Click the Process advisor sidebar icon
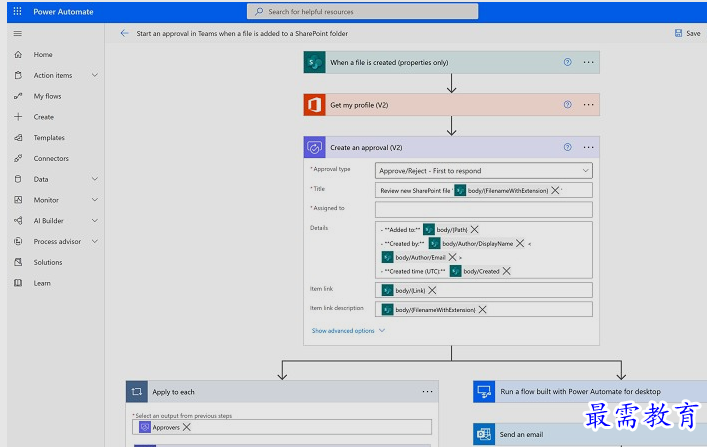The width and height of the screenshot is (707, 447). pyautogui.click(x=18, y=241)
